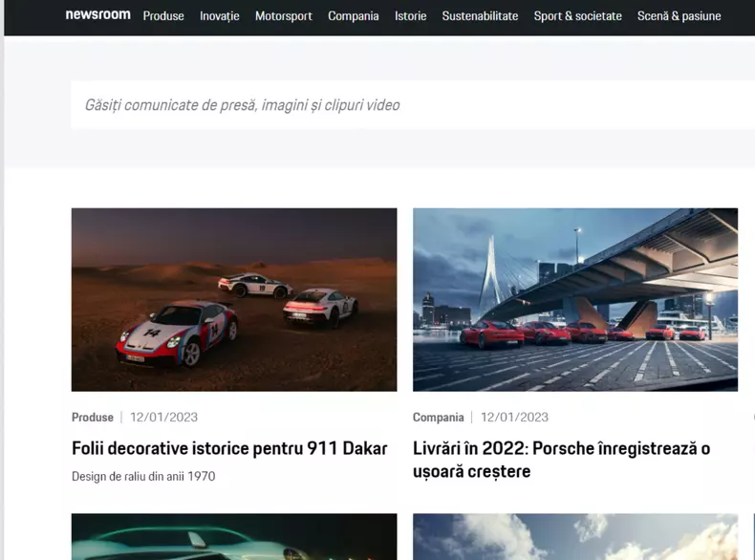This screenshot has height=560, width=755.
Task: Open the Produse menu
Action: point(163,16)
